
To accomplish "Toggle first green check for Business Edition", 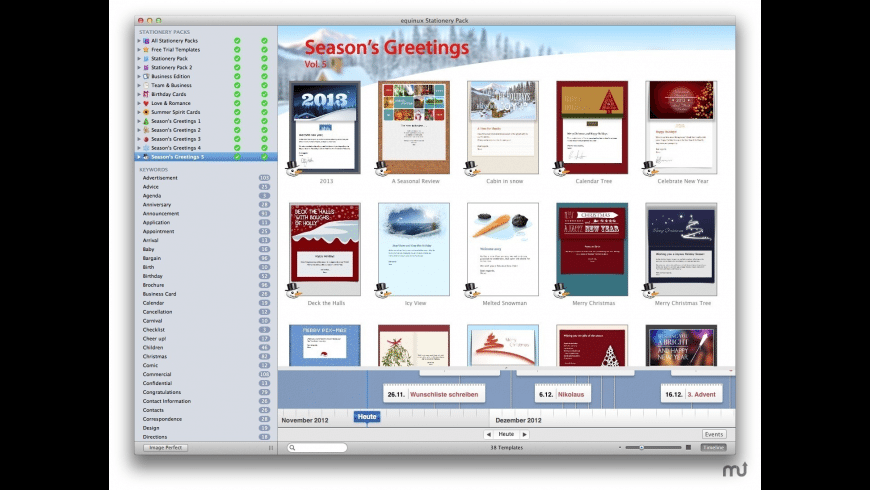I will pos(237,76).
